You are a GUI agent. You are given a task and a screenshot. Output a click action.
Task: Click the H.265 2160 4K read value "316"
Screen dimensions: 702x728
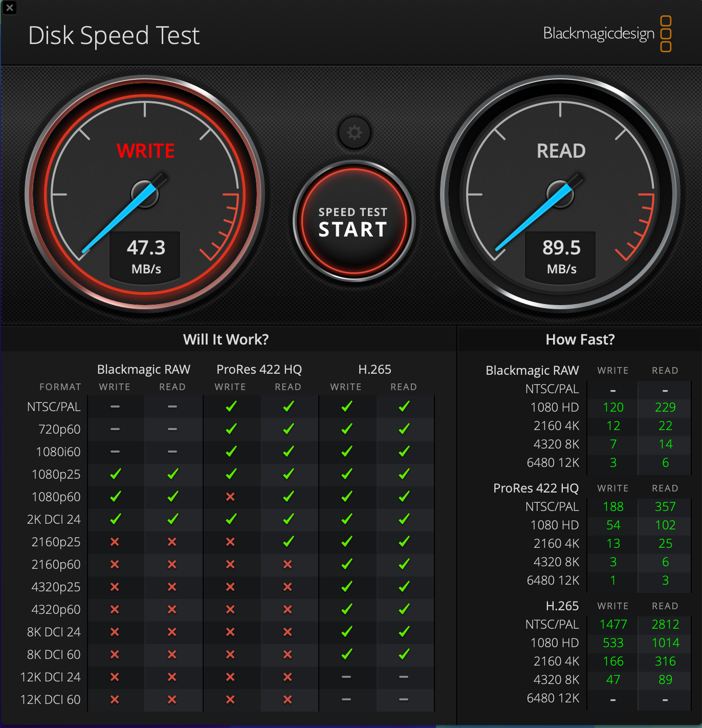click(x=665, y=661)
